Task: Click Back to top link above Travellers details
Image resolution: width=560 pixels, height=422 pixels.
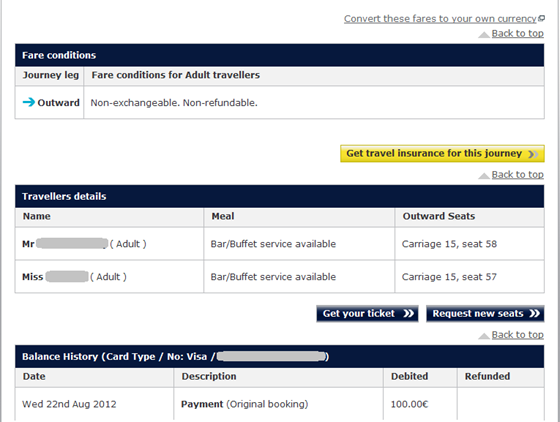Action: 518,174
